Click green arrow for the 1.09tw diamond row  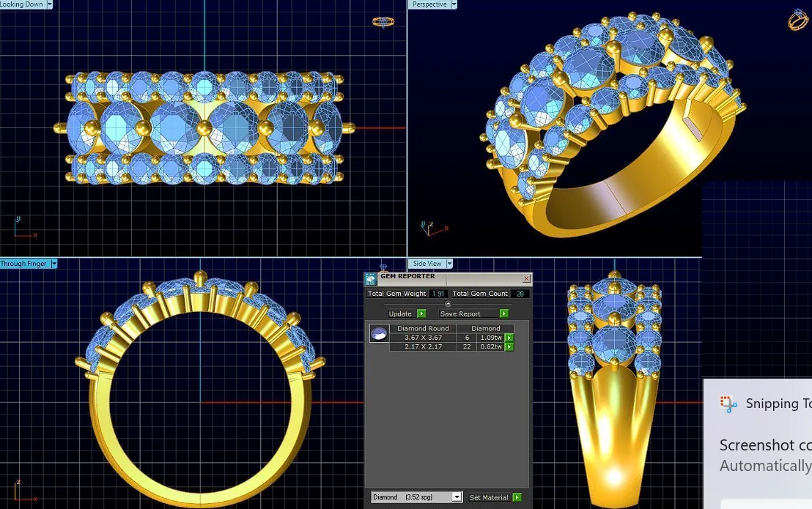[x=509, y=338]
